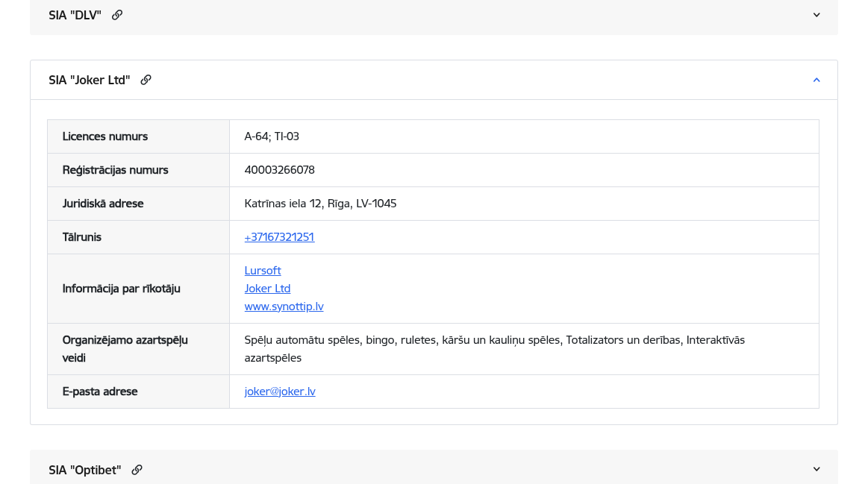Image resolution: width=868 pixels, height=484 pixels.
Task: Click the Informācija par rīkotāju label
Action: pos(121,289)
